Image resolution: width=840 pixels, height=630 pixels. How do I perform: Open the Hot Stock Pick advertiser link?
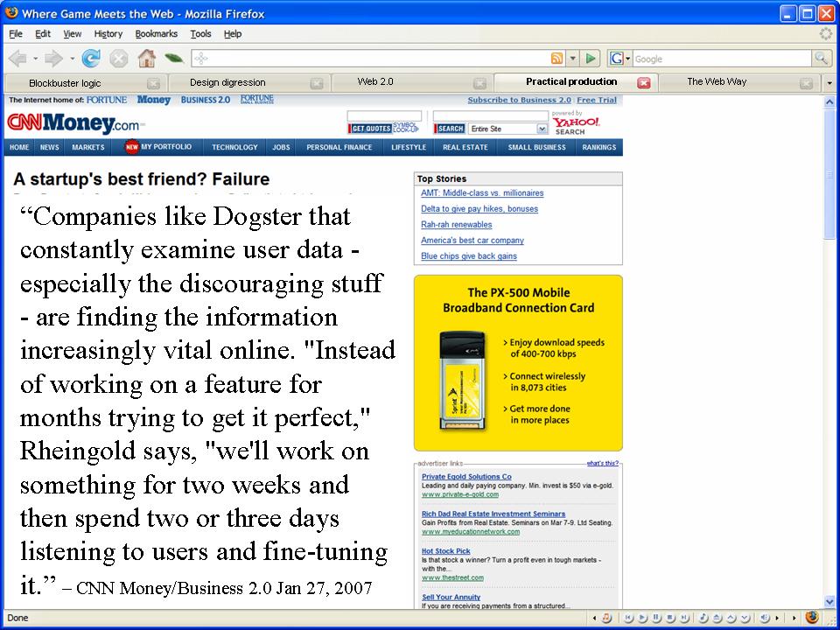click(445, 550)
